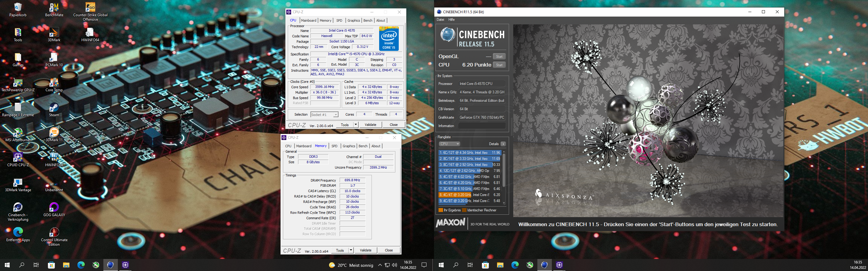Select ranking row 1. 6C/12T @ 4.34 GHz
Viewport: 868px width, 271px height.
470,152
